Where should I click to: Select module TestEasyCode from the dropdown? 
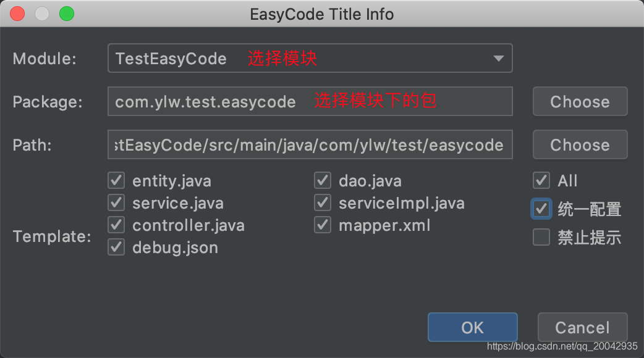pyautogui.click(x=168, y=58)
